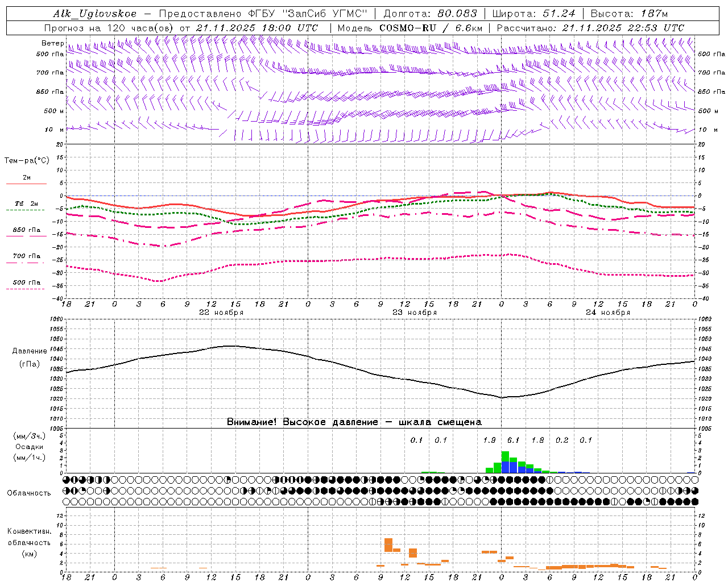Click the 700 гПа temperature legend line
The height and width of the screenshot is (582, 728).
(26, 262)
